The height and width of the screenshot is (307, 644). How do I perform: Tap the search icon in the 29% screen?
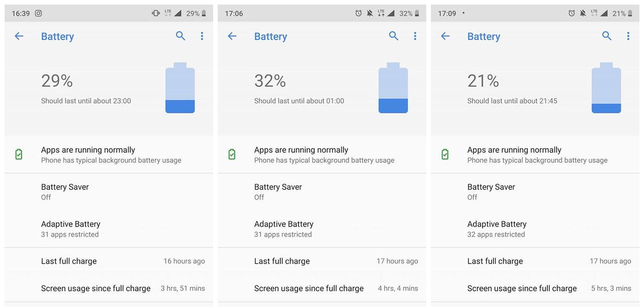[x=181, y=36]
